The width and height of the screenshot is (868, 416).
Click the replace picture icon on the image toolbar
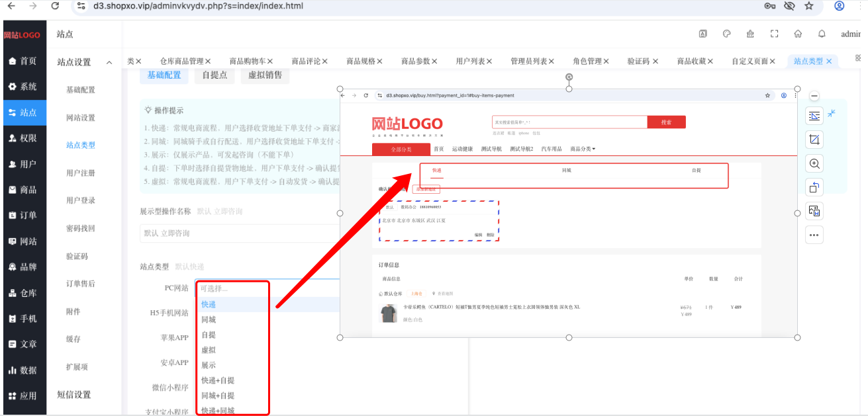[814, 211]
